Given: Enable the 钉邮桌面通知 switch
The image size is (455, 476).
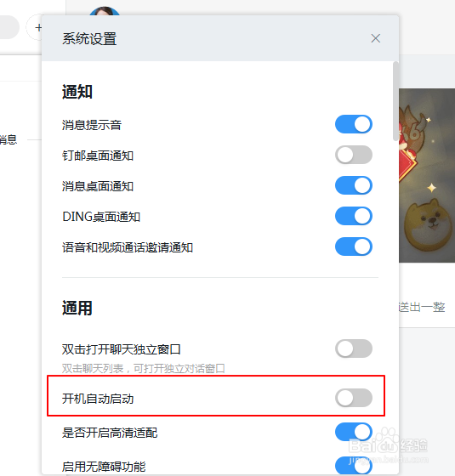Looking at the screenshot, I should click(x=354, y=155).
